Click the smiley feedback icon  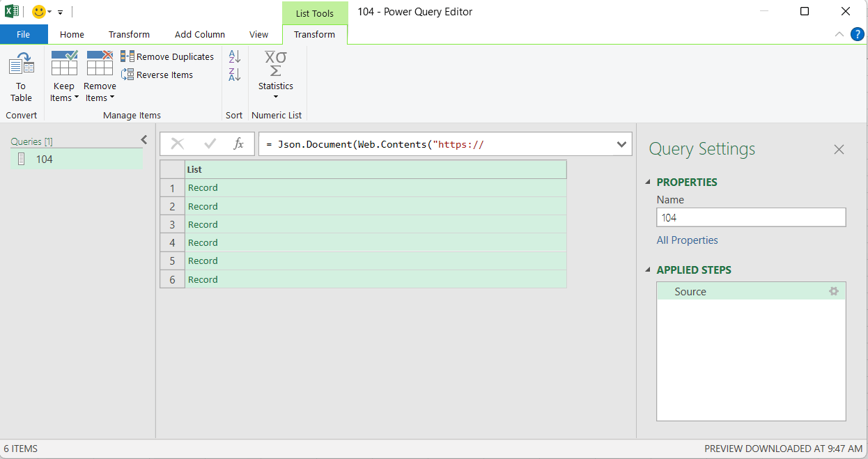coord(39,11)
